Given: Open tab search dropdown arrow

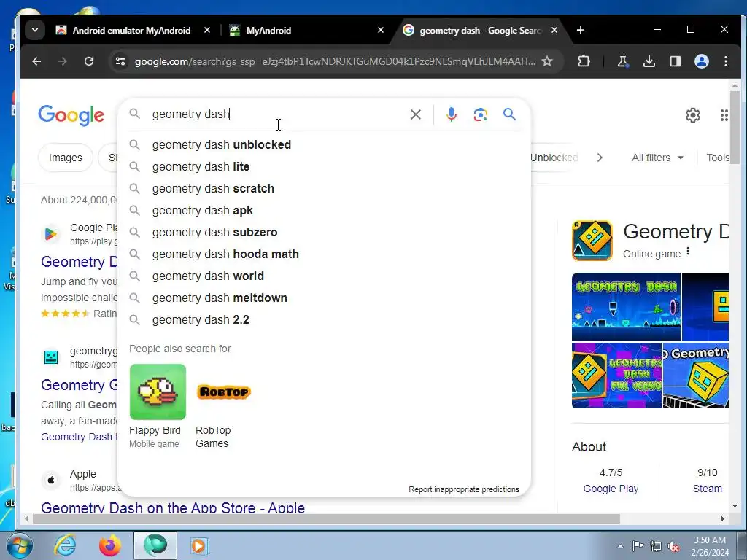Looking at the screenshot, I should coord(35,30).
